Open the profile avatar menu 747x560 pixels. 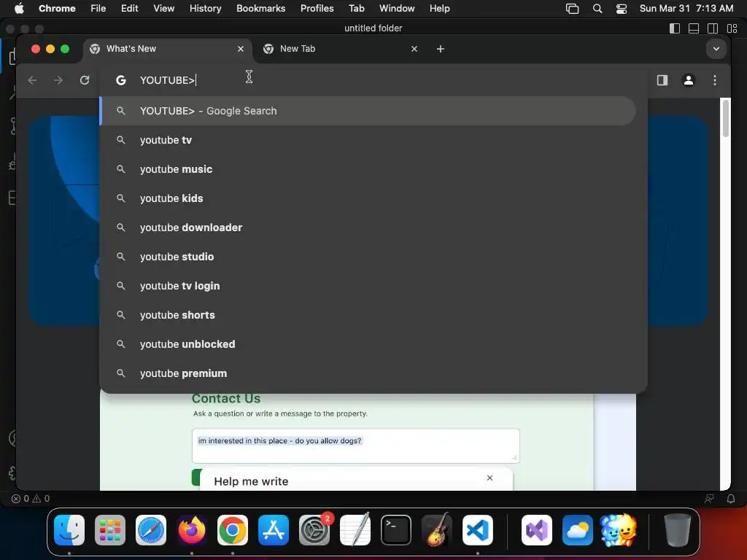click(689, 80)
